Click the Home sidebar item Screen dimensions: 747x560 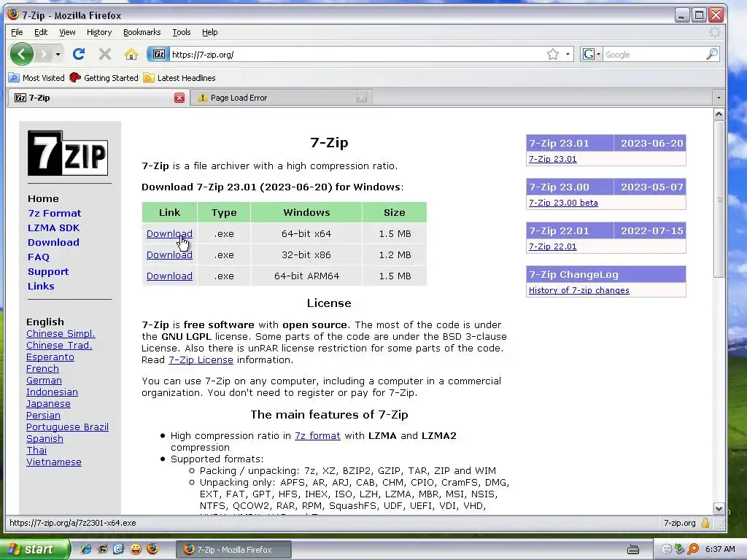point(43,198)
